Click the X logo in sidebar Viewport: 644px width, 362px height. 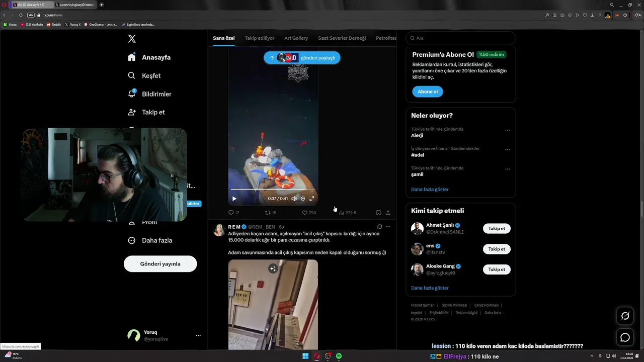pos(132,39)
